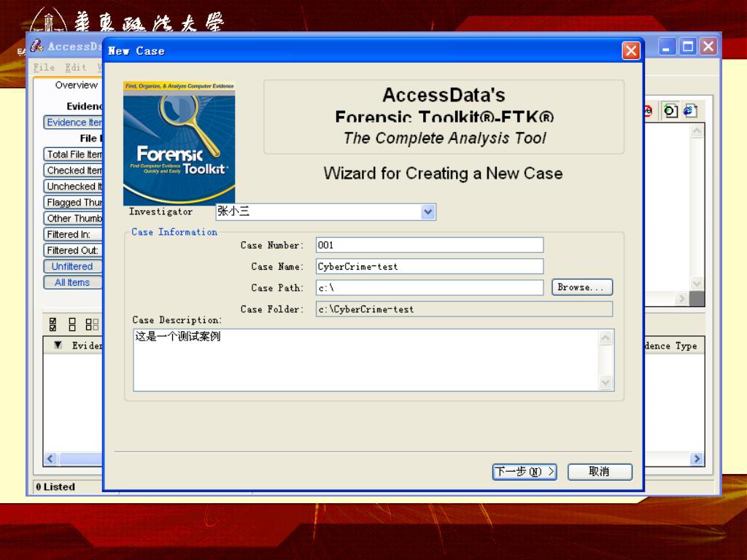Viewport: 747px width, 560px height.
Task: Click the viewer pane scroll-right arrow in FTK
Action: tap(682, 298)
